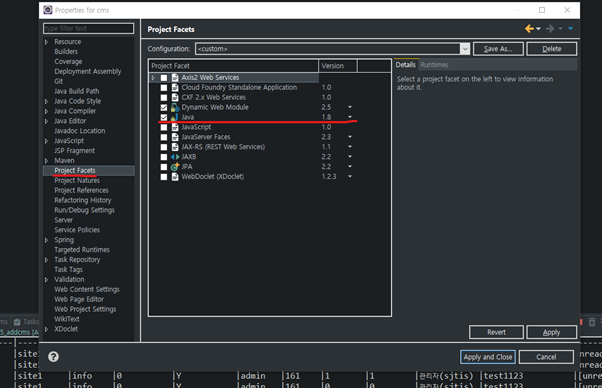Image resolution: width=602 pixels, height=388 pixels.
Task: Open the JPA version dropdown
Action: click(350, 166)
